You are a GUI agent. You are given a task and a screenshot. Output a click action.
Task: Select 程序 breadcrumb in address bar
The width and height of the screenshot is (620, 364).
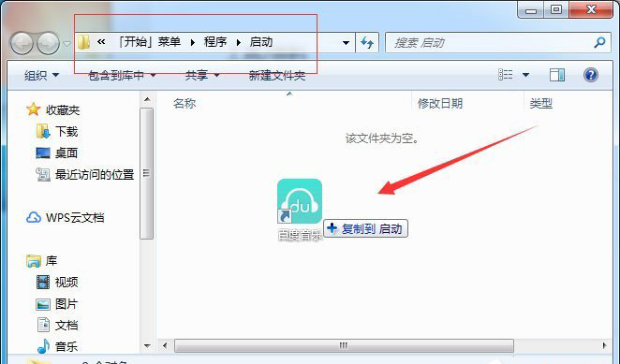215,41
